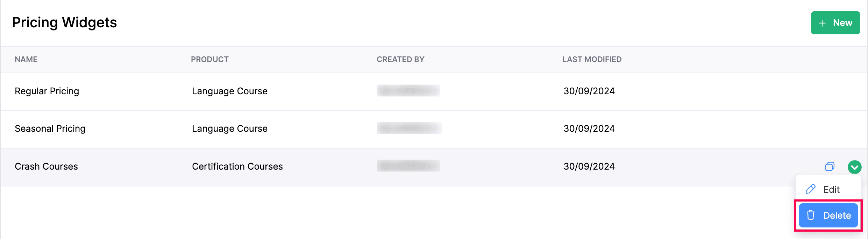Click the PRODUCT column header
This screenshot has width=868, height=239.
209,60
